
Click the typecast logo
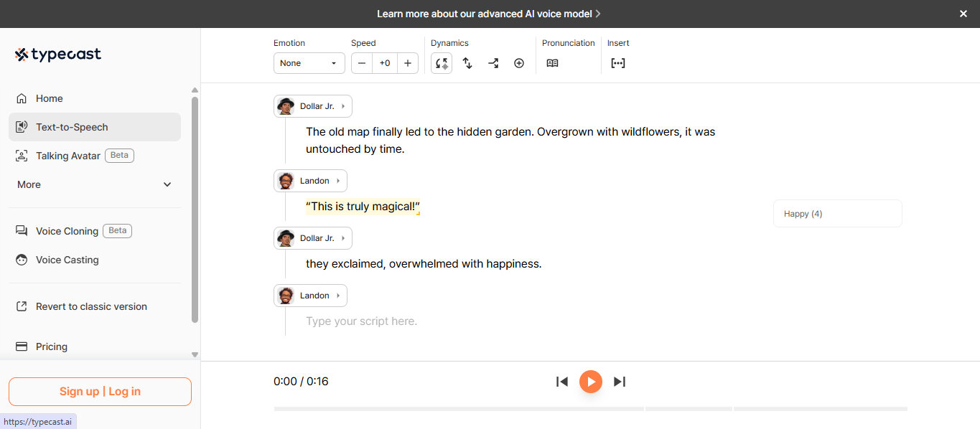pyautogui.click(x=57, y=55)
